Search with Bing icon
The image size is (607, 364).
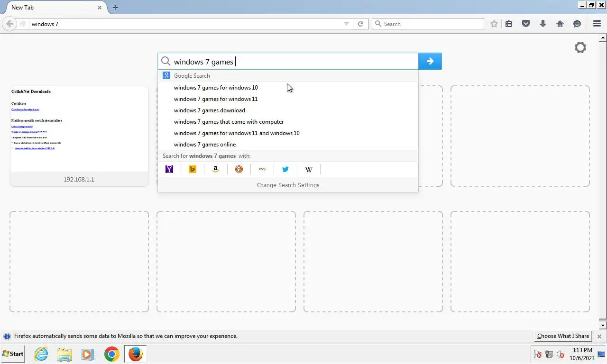[193, 169]
